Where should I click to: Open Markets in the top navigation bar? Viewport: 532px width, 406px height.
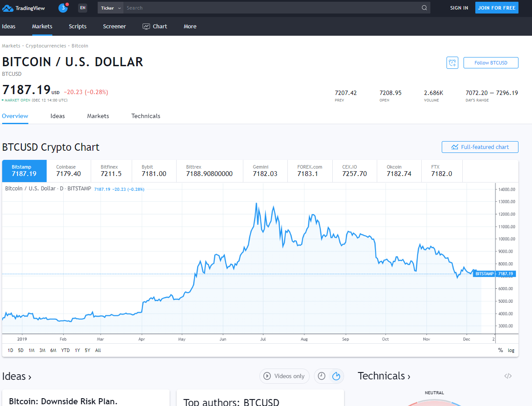point(42,27)
